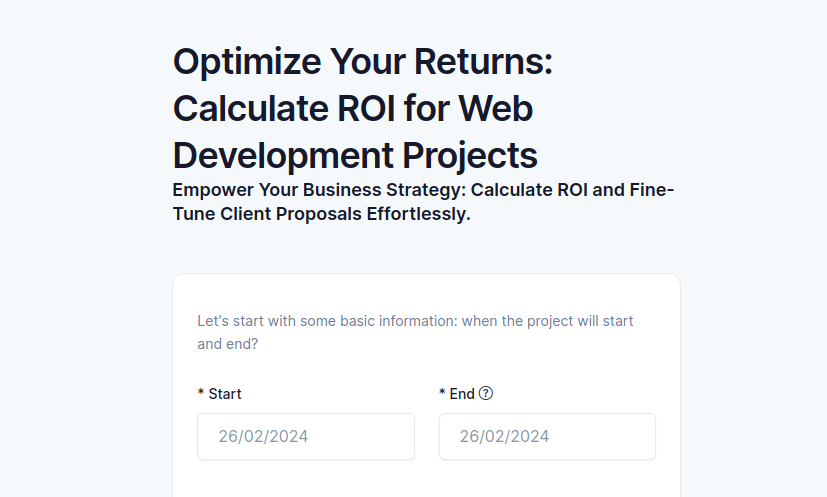827x497 pixels.
Task: Click the word "Effortlessly." in the subheading
Action: (x=418, y=214)
